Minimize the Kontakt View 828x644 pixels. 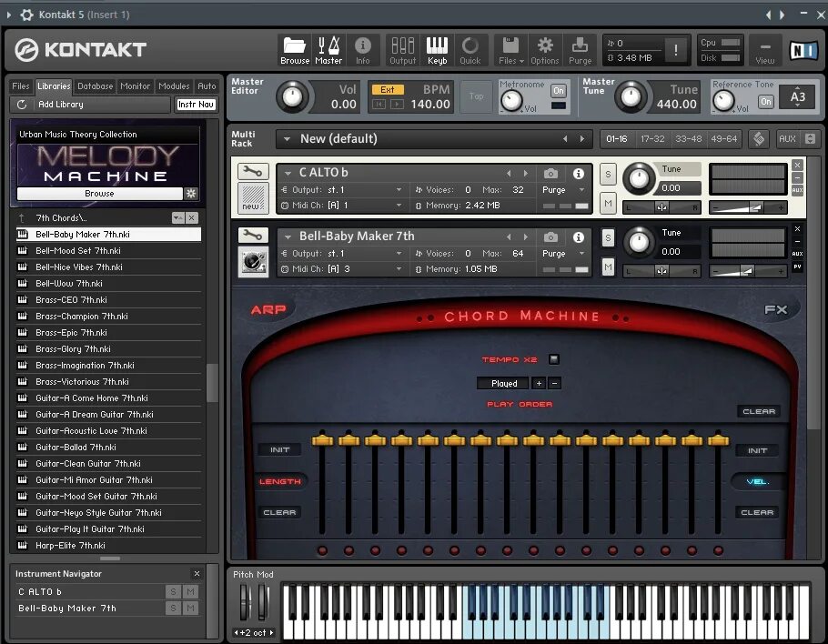(x=764, y=51)
